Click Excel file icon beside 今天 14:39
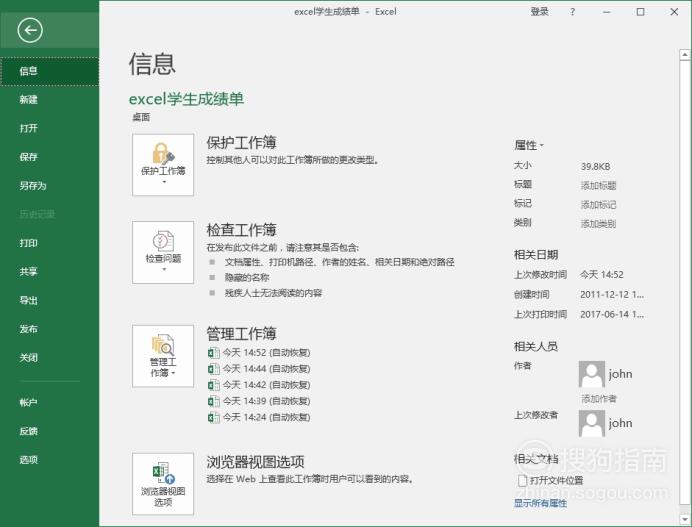Viewport: 692px width, 527px height. (x=214, y=401)
